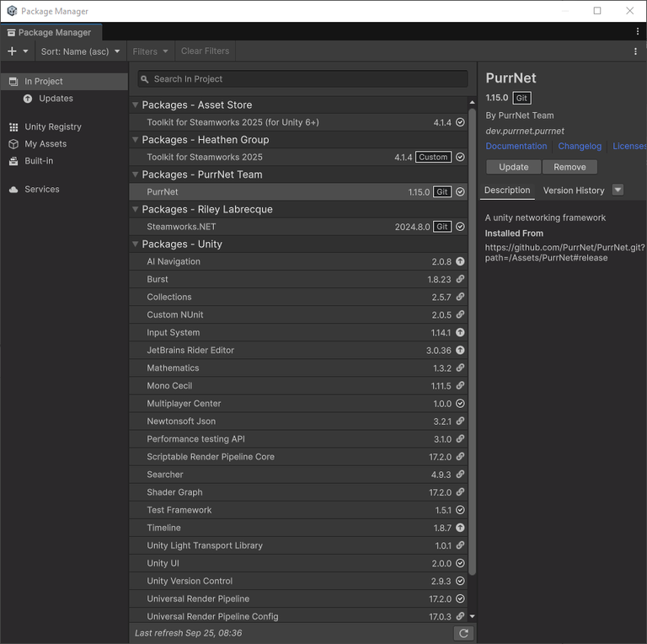Open PurrNet Changelog link
The image size is (647, 644).
[580, 146]
